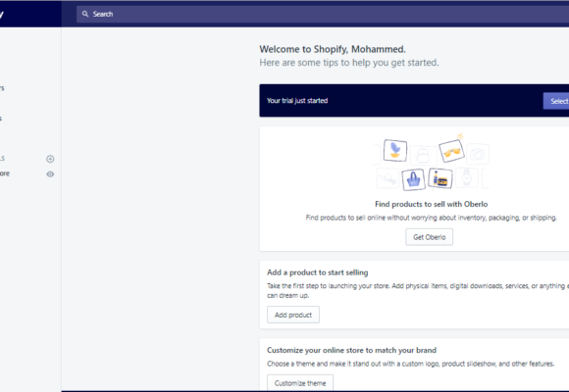Screen dimensions: 569x392
Task: Click the Get Oberlo button
Action: point(430,237)
